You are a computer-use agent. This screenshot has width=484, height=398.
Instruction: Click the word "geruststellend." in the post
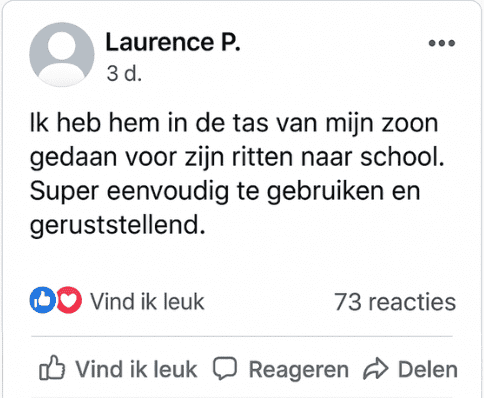117,226
